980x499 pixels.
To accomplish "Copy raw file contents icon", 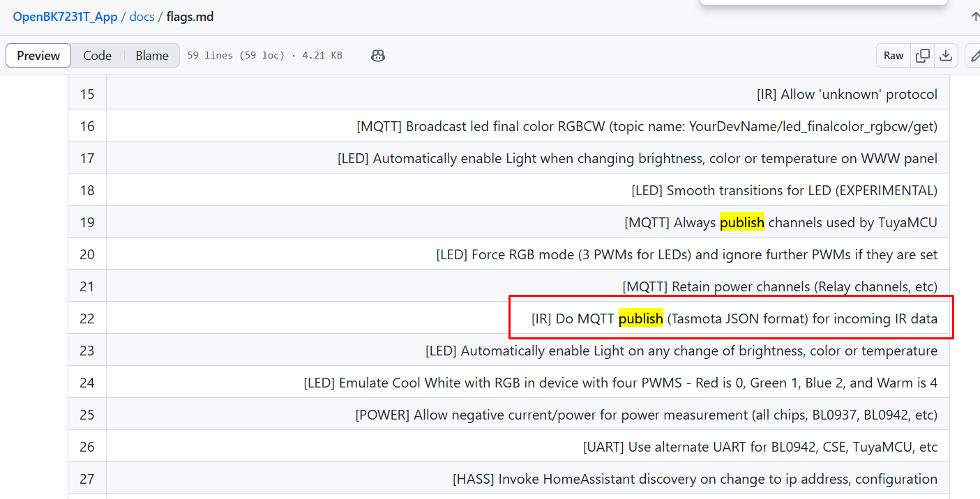I will [923, 56].
